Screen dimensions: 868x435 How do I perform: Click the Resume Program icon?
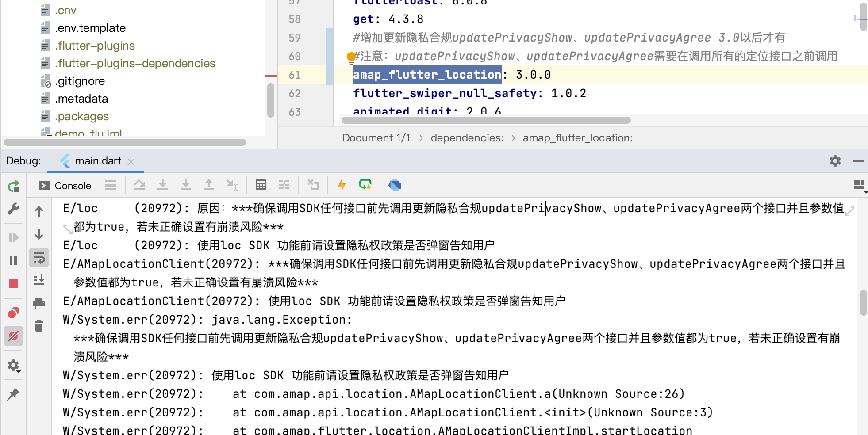14,237
